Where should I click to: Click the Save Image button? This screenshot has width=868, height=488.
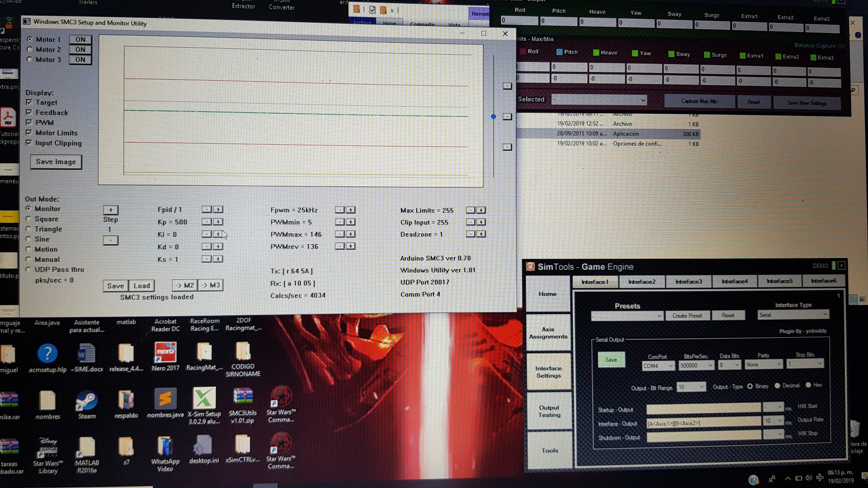(x=56, y=162)
